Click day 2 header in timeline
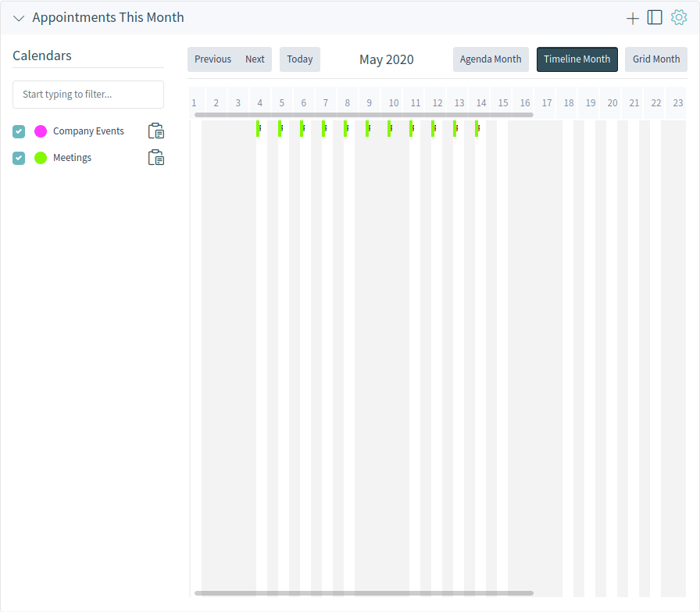700x612 pixels. 216,103
